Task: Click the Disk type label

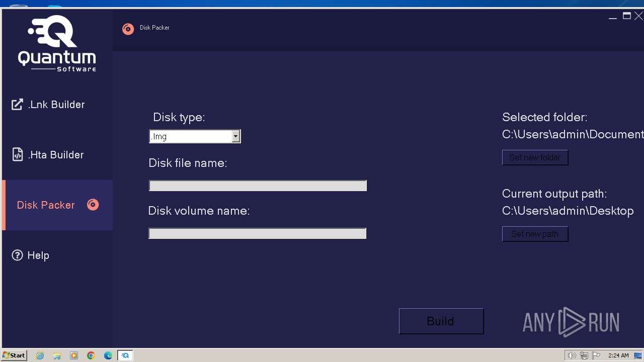Action: (x=179, y=117)
